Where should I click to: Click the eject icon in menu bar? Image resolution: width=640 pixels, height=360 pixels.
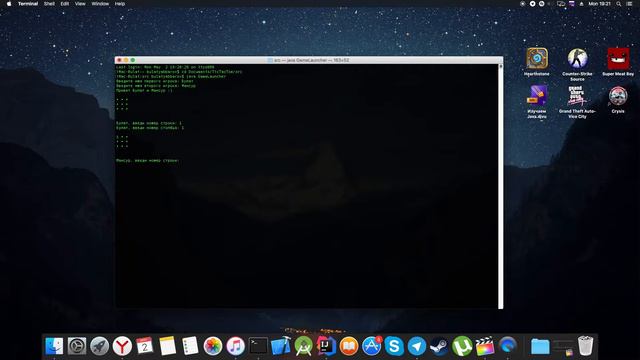click(x=581, y=4)
